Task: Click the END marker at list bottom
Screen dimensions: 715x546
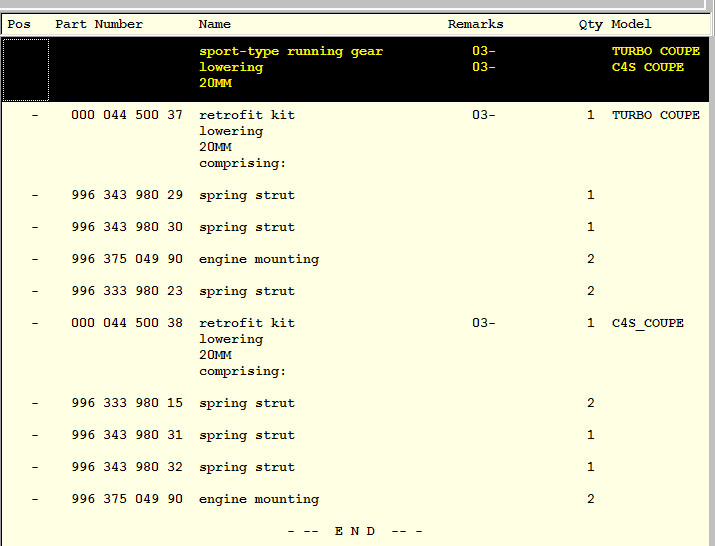Action: click(355, 531)
